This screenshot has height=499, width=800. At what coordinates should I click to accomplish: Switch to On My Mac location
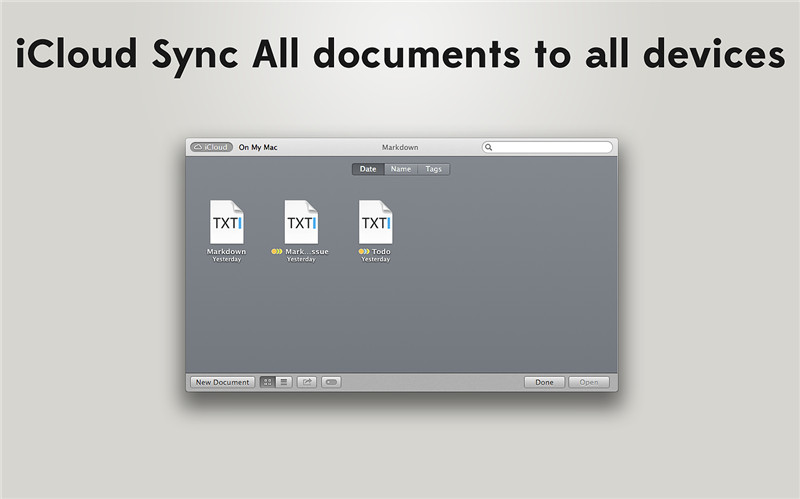pos(258,147)
